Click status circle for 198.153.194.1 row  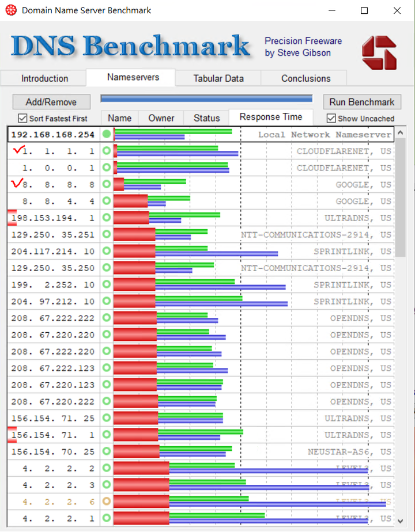[x=107, y=218]
